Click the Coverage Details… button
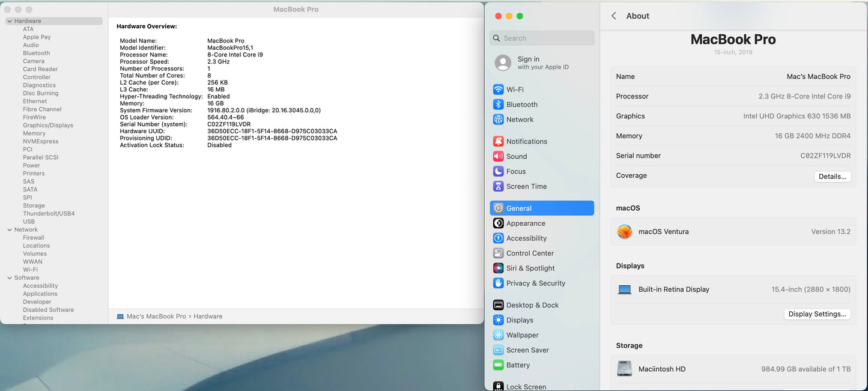This screenshot has height=391, width=868. coord(832,177)
